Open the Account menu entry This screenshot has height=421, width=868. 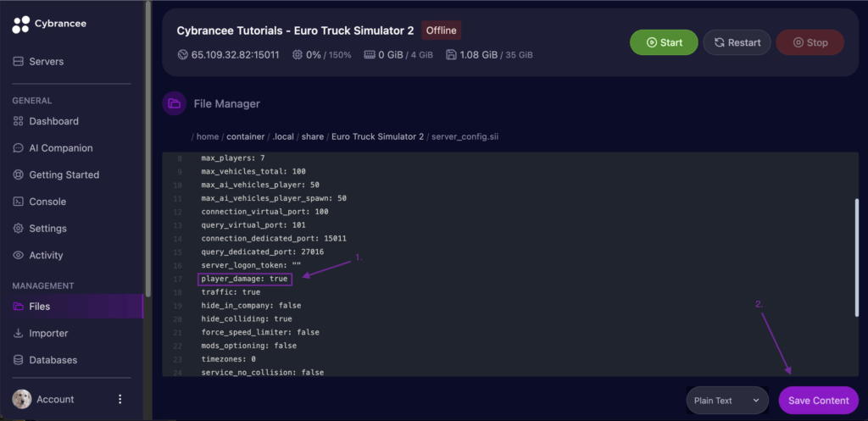[55, 400]
